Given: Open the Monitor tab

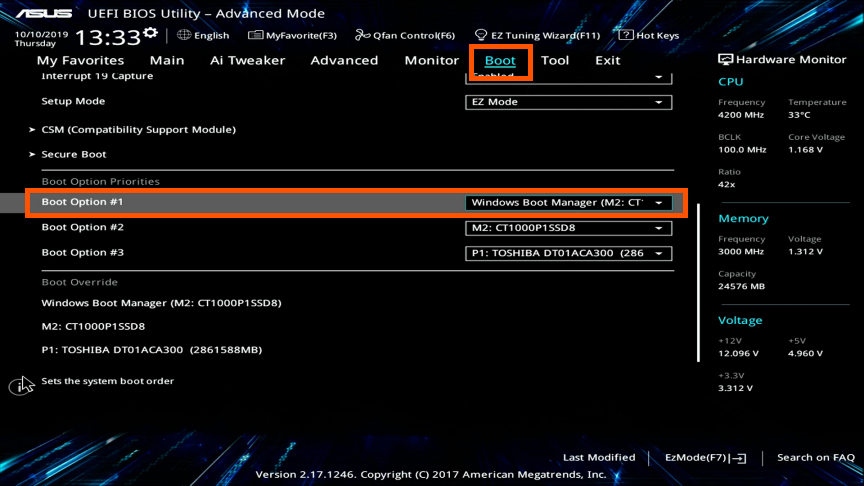Looking at the screenshot, I should (431, 61).
